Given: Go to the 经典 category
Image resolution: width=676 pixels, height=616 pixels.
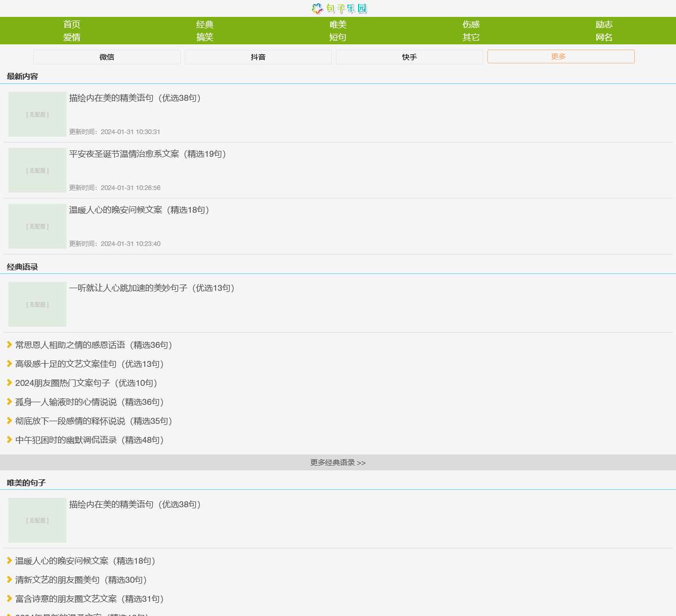Looking at the screenshot, I should coord(205,24).
